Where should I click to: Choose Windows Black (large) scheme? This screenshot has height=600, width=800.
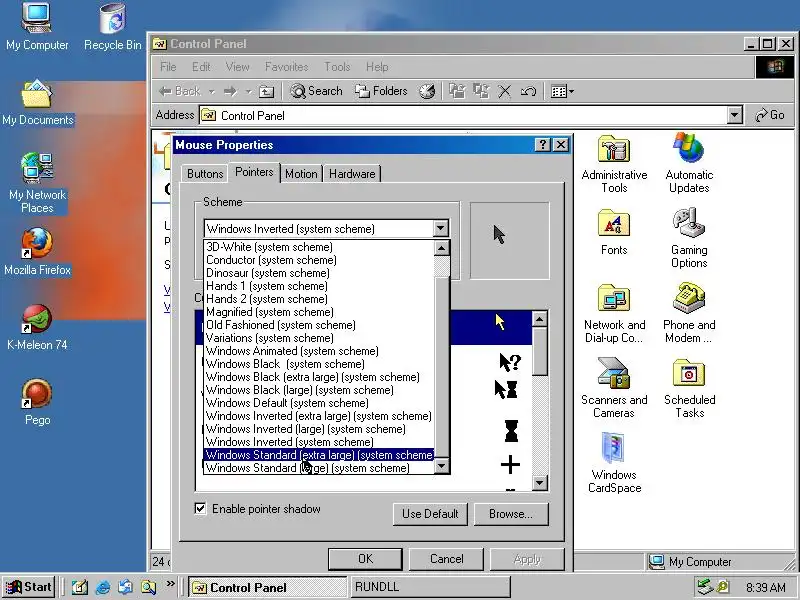(x=319, y=390)
